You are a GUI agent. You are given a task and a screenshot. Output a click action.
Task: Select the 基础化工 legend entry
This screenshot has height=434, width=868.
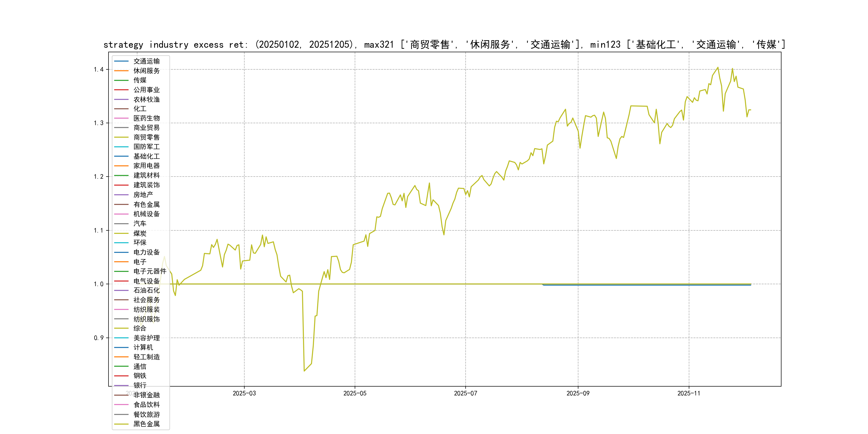146,156
